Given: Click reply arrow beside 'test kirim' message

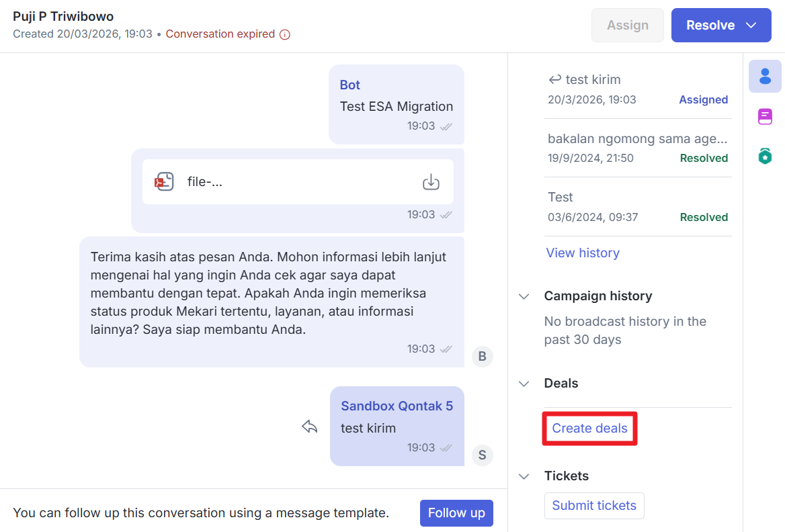Looking at the screenshot, I should tap(309, 427).
